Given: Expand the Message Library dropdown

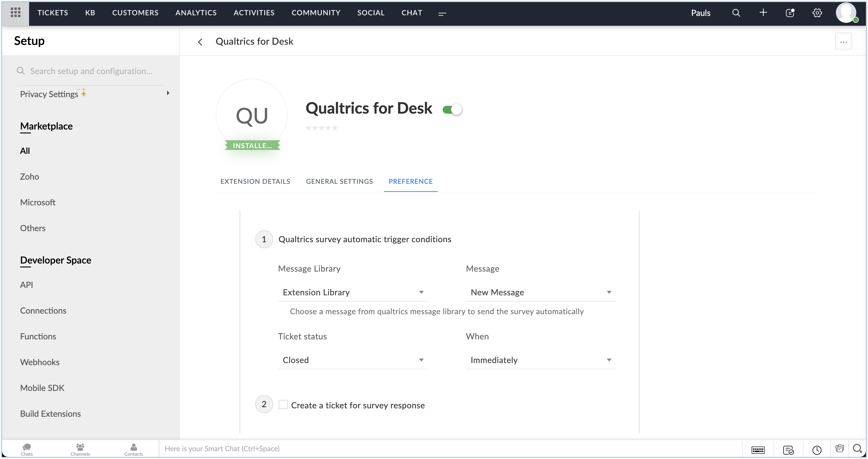Looking at the screenshot, I should [352, 292].
